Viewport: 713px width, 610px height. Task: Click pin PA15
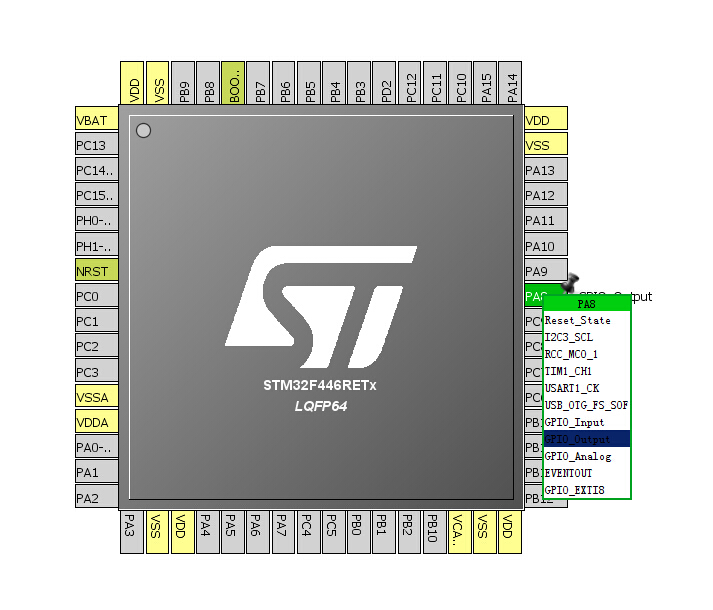click(485, 83)
